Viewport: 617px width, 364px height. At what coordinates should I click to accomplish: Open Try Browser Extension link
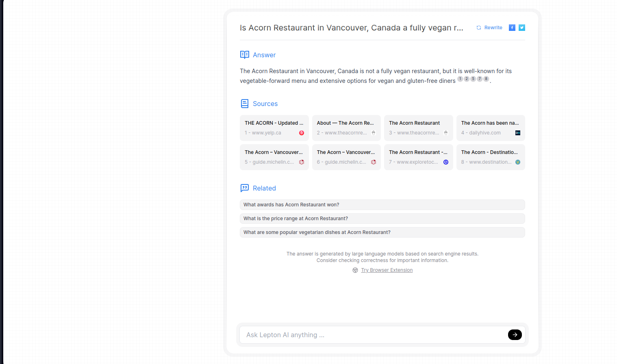pos(387,270)
